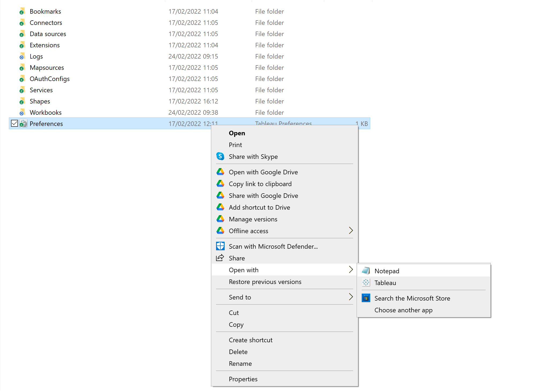Click the Tableau app icon in submenu
Image resolution: width=540 pixels, height=392 pixels.
366,283
